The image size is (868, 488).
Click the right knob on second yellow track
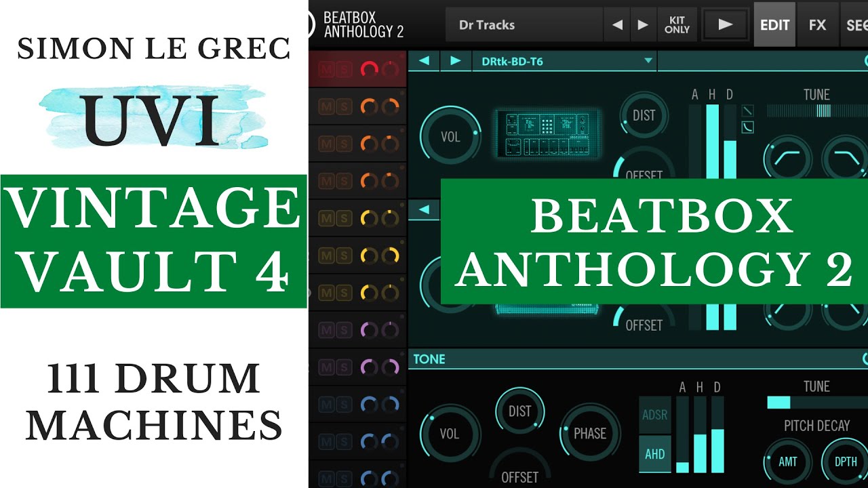[x=390, y=256]
